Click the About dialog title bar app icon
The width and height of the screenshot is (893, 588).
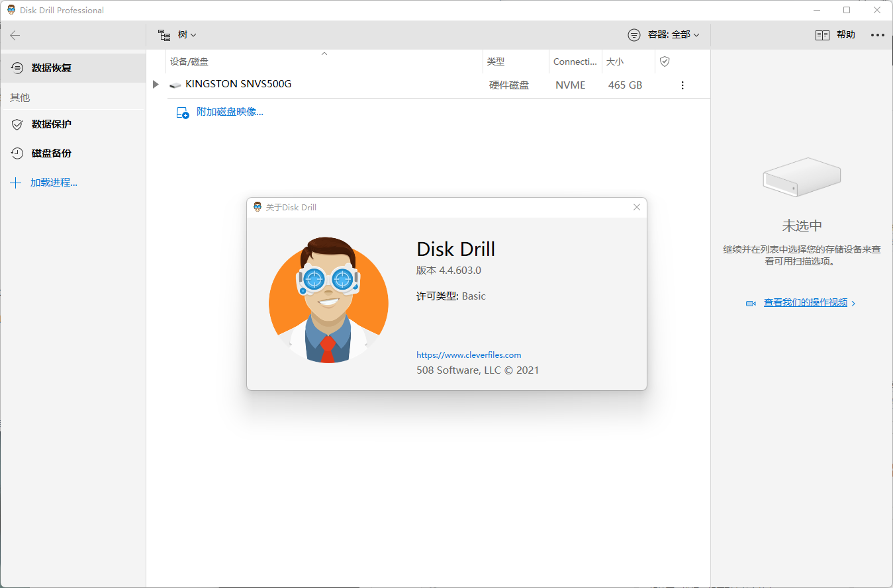pyautogui.click(x=258, y=207)
